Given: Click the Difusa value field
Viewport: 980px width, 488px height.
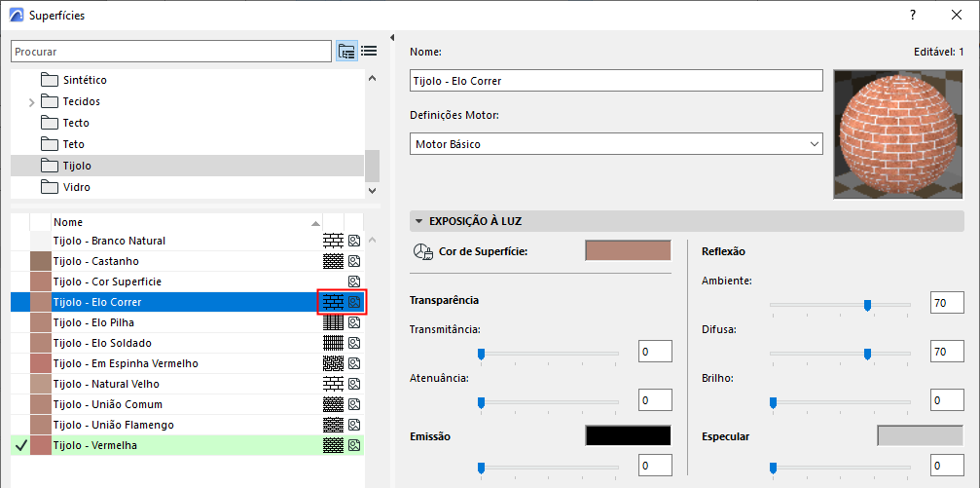Looking at the screenshot, I should [947, 352].
